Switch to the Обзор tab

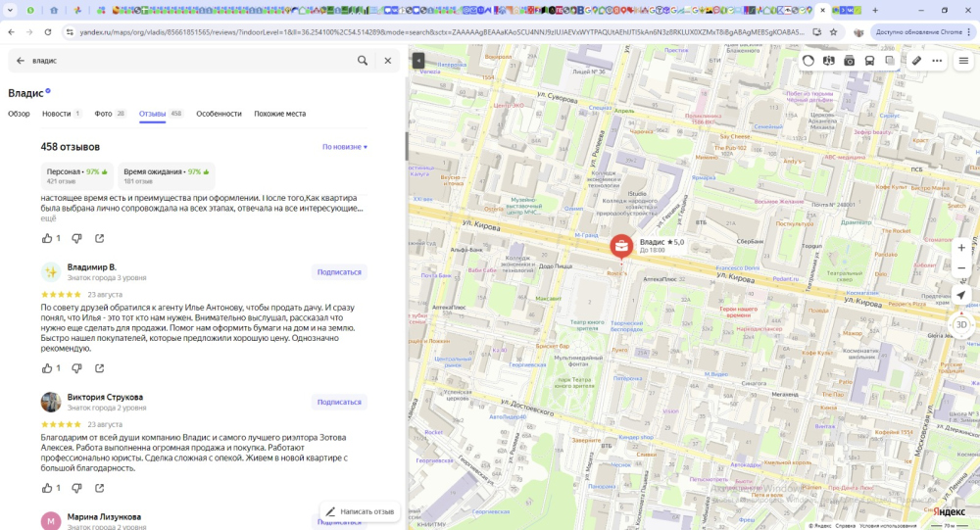(19, 114)
